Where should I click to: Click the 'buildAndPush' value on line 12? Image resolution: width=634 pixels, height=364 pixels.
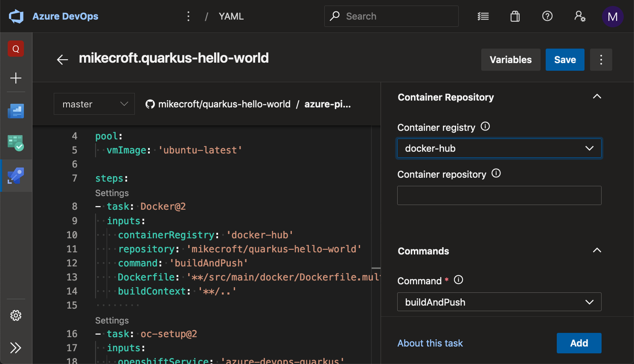click(x=209, y=263)
